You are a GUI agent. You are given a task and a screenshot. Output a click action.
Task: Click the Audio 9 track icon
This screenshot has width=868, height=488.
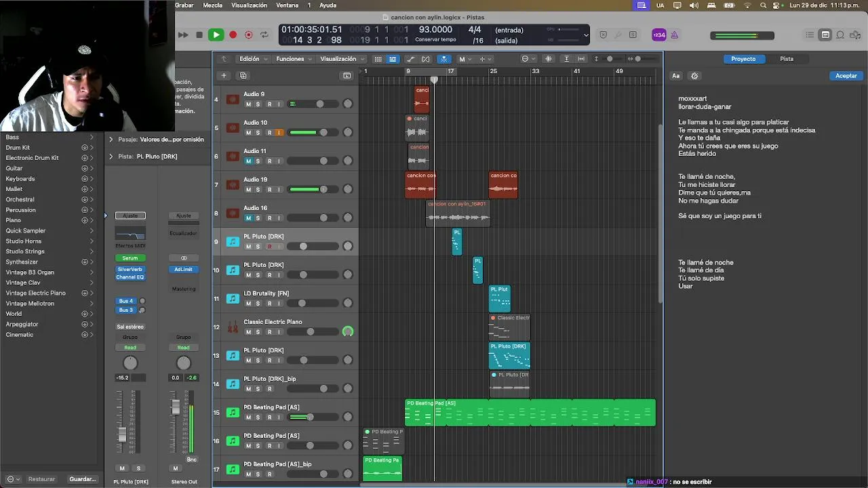pos(233,100)
